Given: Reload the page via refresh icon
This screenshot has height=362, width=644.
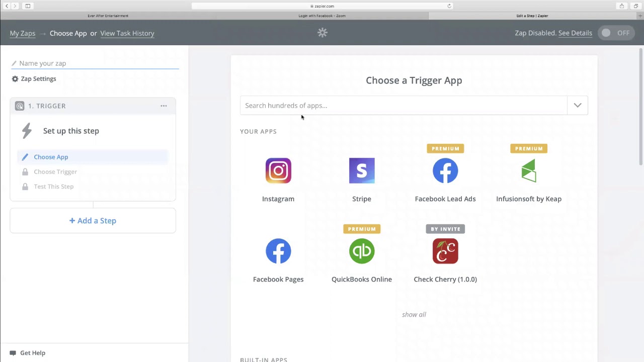Looking at the screenshot, I should [x=449, y=6].
